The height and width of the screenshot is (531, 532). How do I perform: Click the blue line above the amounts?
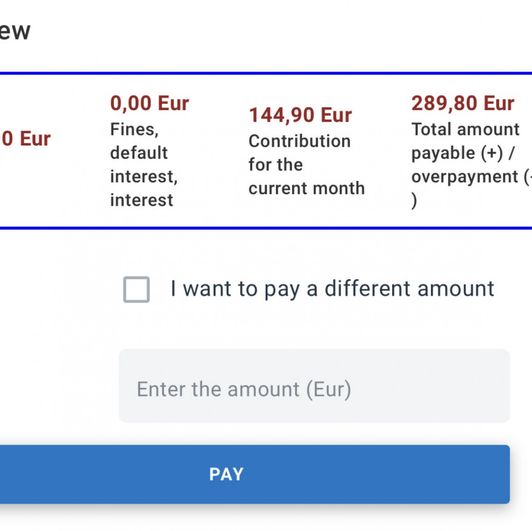click(x=266, y=73)
